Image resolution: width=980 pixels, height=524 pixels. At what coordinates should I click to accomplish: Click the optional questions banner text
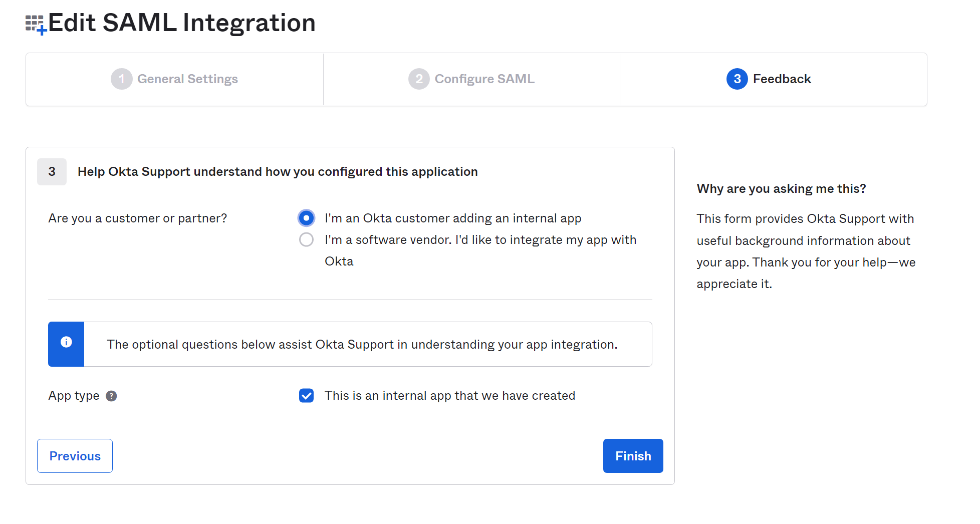362,345
